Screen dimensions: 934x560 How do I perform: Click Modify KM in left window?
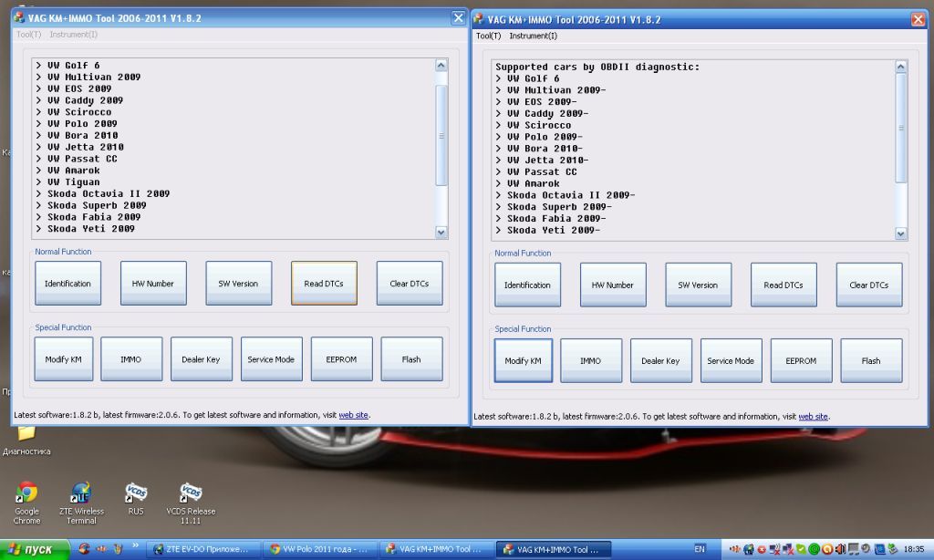pyautogui.click(x=64, y=358)
